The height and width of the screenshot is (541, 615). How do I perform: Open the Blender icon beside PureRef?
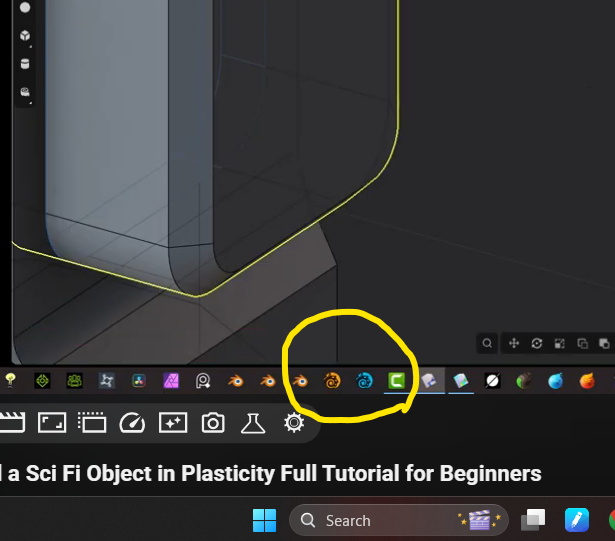236,381
